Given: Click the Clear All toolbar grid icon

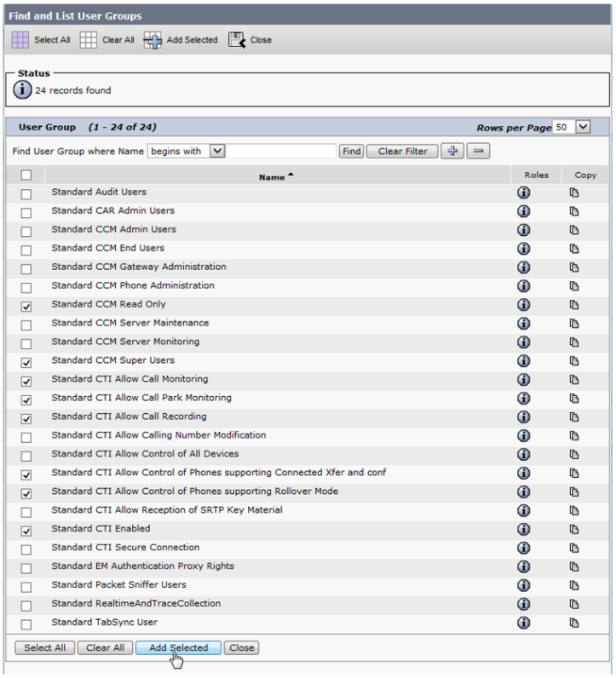Looking at the screenshot, I should tap(89, 40).
